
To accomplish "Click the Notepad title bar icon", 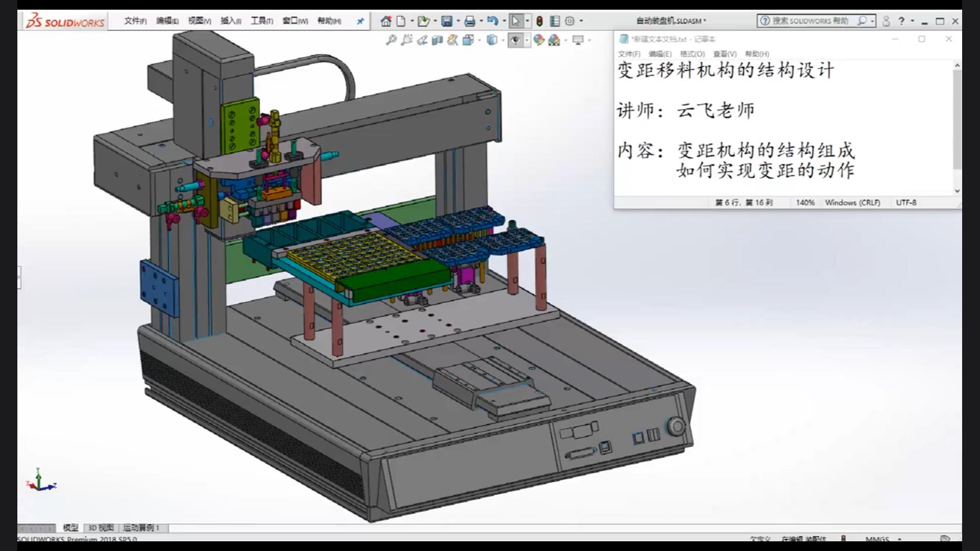I will (623, 39).
